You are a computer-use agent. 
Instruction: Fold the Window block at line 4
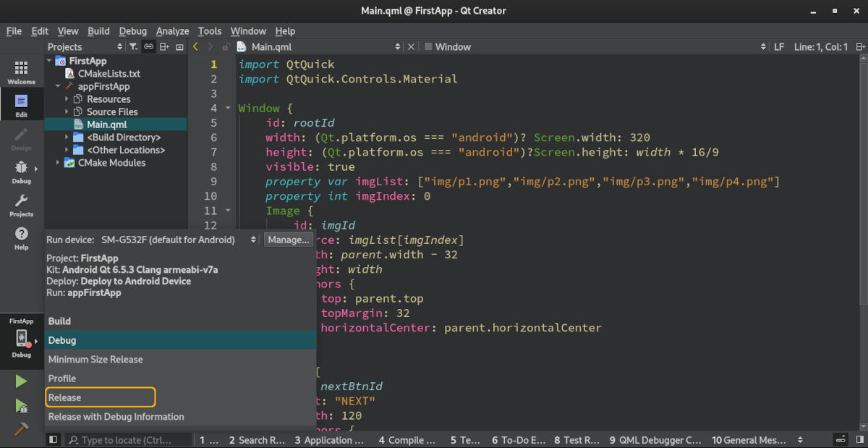229,109
